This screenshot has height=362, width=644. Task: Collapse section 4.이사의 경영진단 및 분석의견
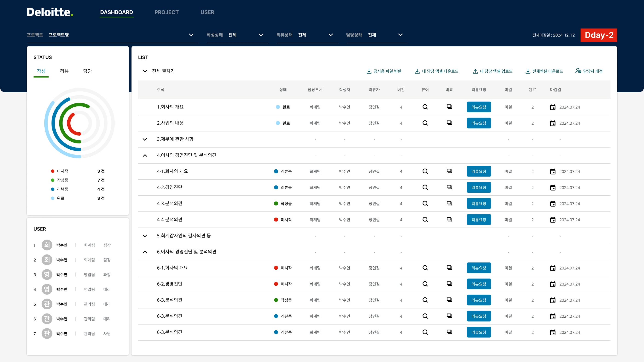click(x=145, y=155)
